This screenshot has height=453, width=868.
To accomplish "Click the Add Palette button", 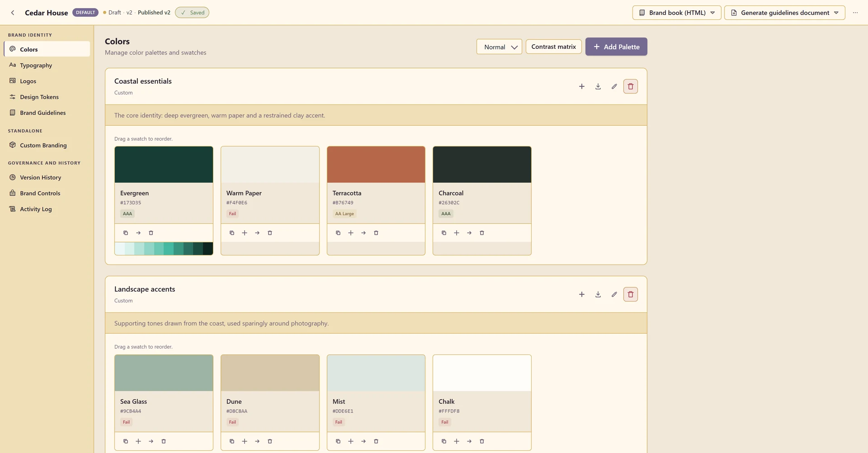I will pos(616,47).
